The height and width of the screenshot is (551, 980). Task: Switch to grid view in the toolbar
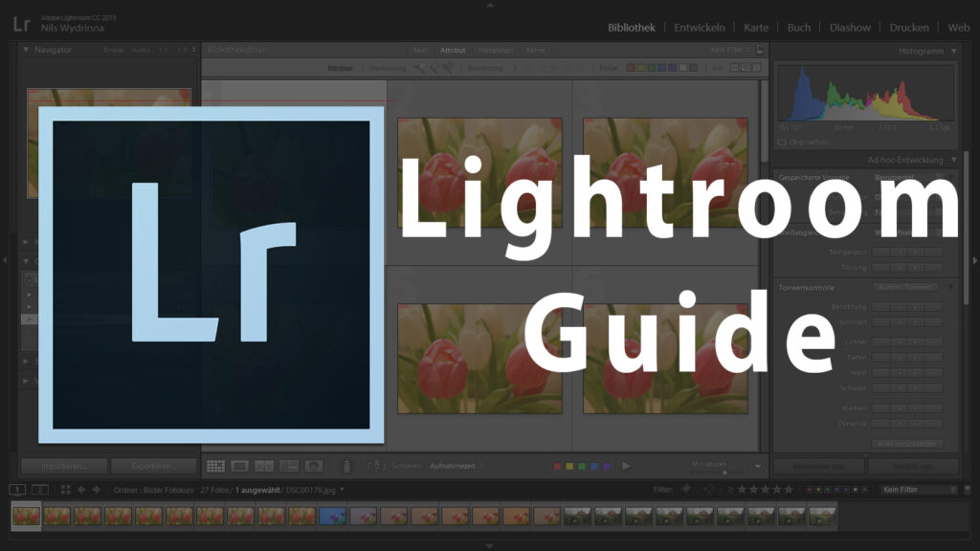coord(215,466)
